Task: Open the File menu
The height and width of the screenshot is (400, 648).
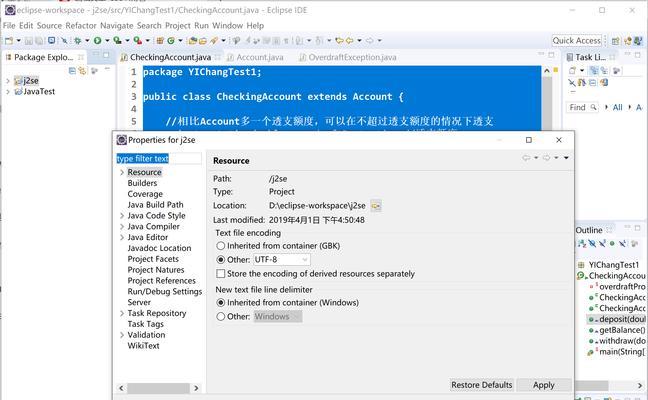Action: tap(9, 26)
